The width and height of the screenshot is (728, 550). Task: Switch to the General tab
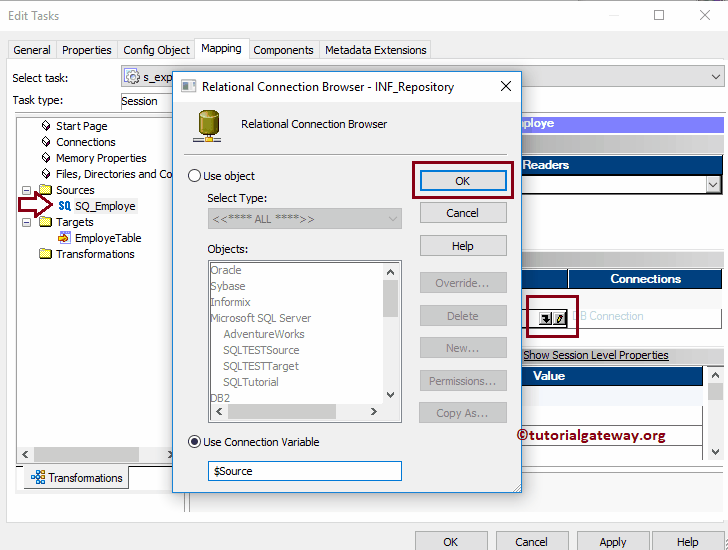point(32,50)
